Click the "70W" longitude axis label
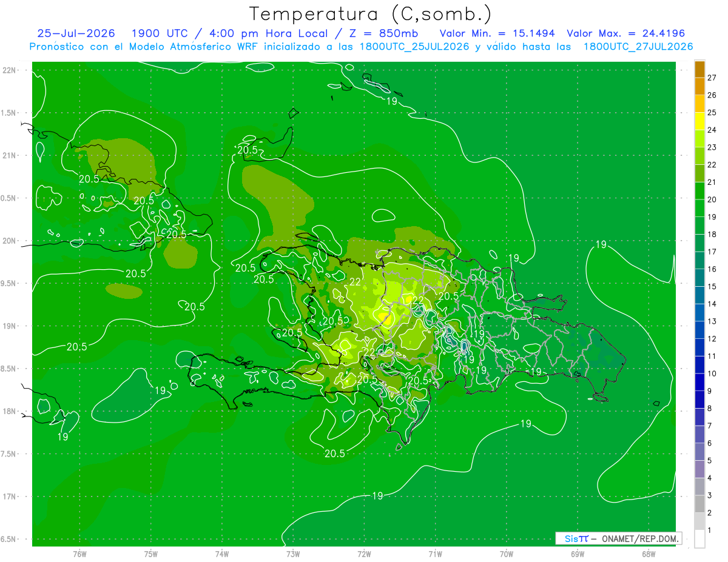This screenshot has height=562, width=728. (506, 554)
